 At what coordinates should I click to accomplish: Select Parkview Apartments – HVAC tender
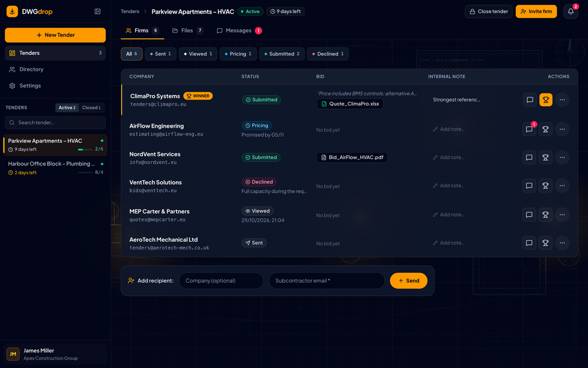click(x=55, y=145)
